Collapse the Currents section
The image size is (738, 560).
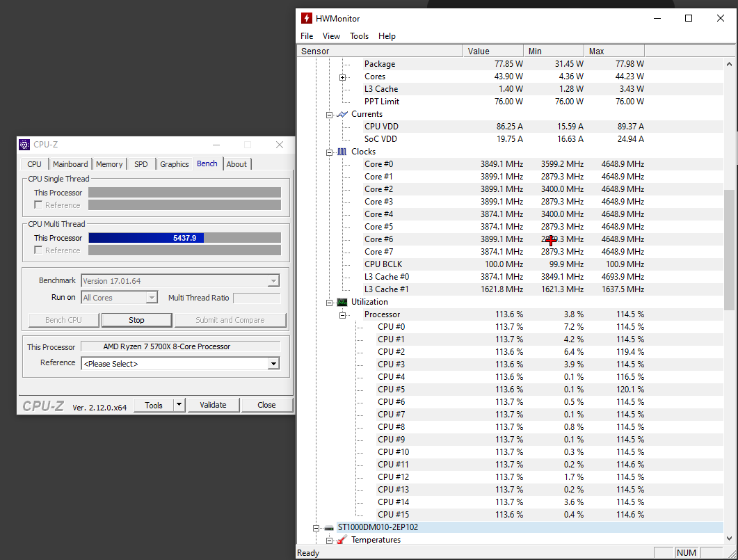[330, 115]
